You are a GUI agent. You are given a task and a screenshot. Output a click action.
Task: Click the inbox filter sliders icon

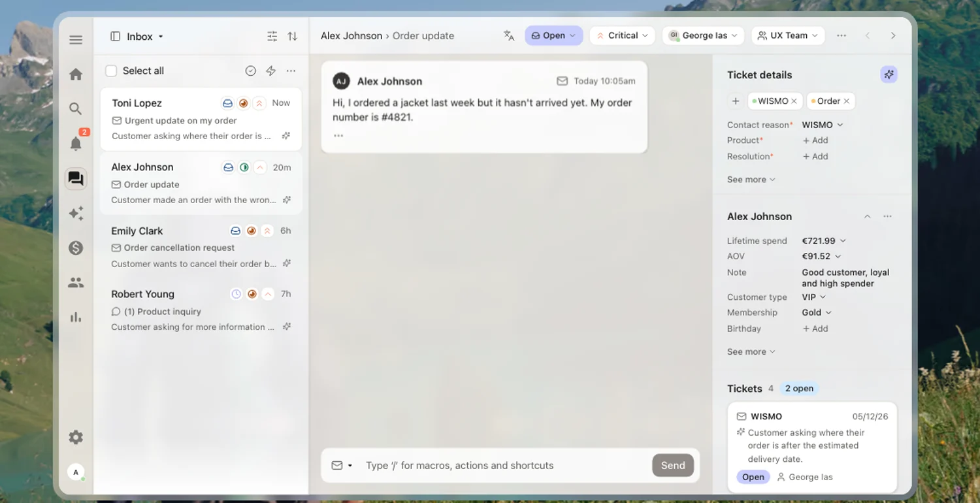point(272,37)
